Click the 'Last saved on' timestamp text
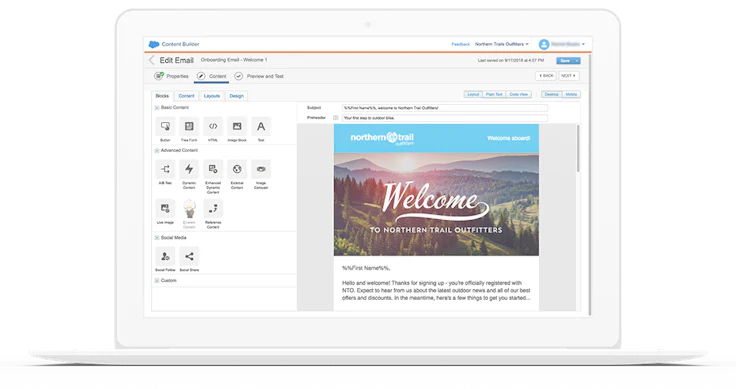Image resolution: width=736 pixels, height=389 pixels. (x=511, y=61)
